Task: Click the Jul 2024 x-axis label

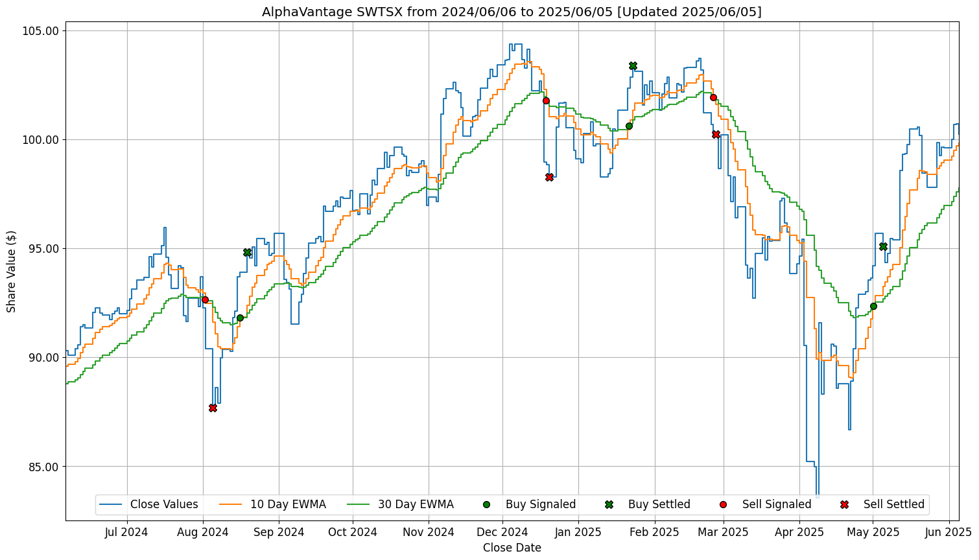Action: pyautogui.click(x=126, y=532)
